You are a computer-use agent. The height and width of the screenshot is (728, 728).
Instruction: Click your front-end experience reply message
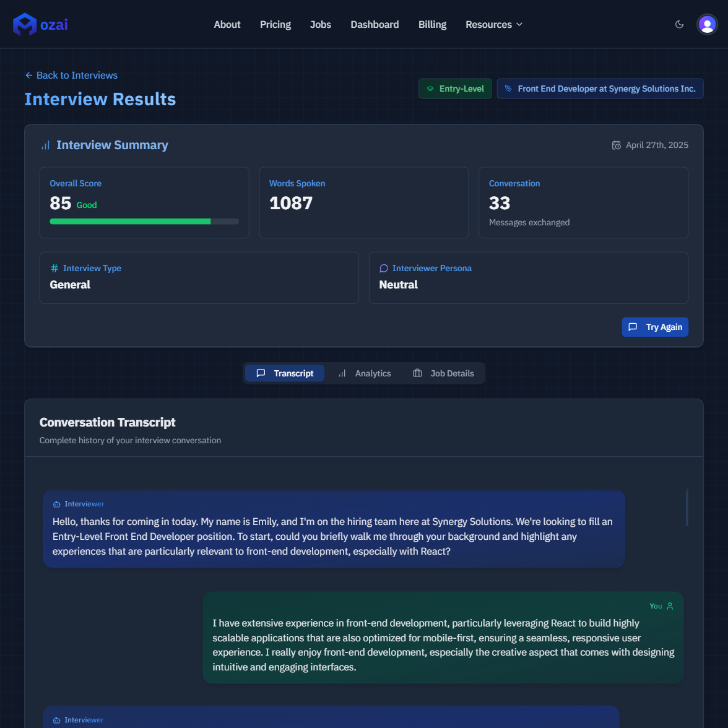point(443,638)
